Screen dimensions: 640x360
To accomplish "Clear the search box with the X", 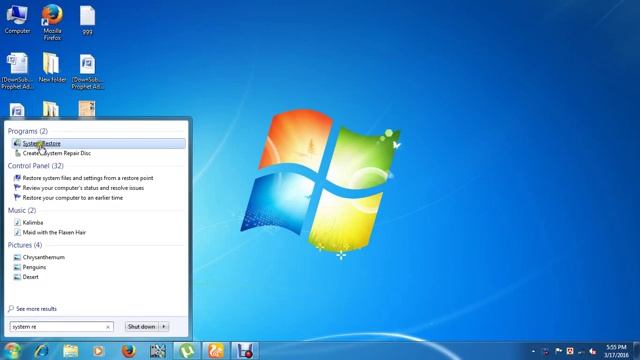I will point(108,327).
